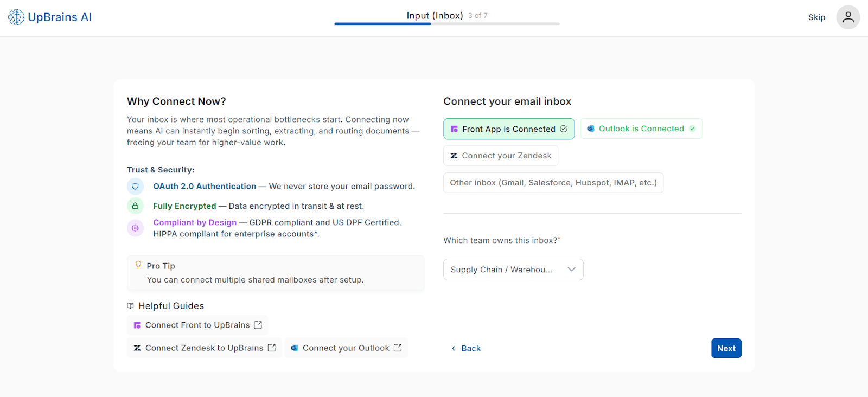The width and height of the screenshot is (868, 397).
Task: Click the Outlook connected green checkmark icon
Action: [692, 129]
